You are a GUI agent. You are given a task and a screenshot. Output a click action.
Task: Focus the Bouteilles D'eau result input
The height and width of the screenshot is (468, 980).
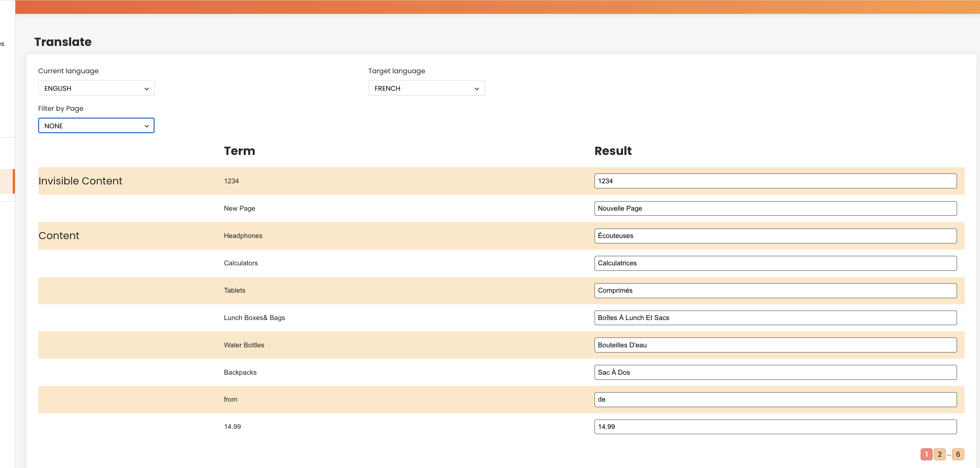click(775, 345)
